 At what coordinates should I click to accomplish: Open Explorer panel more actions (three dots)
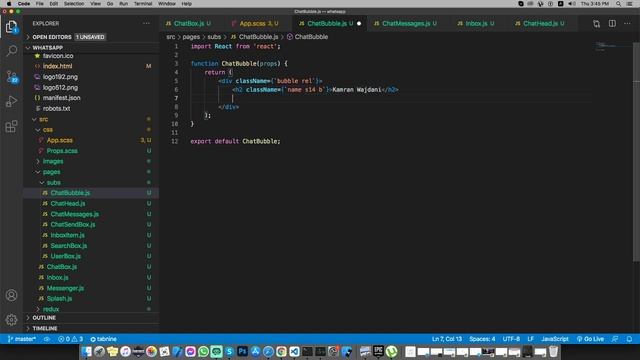pyautogui.click(x=146, y=24)
